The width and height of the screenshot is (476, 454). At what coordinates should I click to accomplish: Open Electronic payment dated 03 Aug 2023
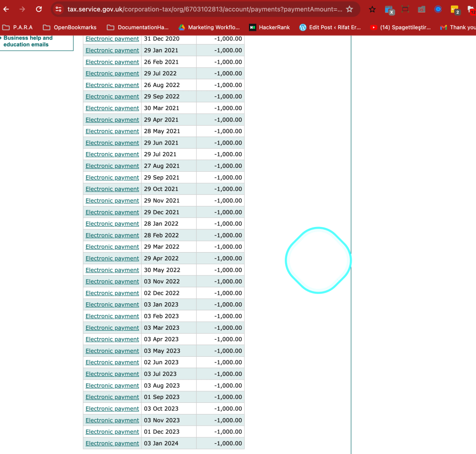click(x=112, y=386)
